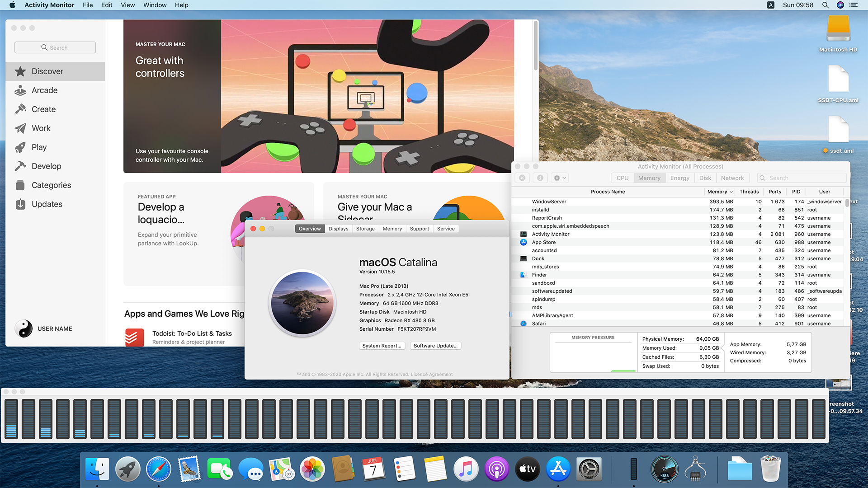Open Develop category in App Store sidebar

(x=55, y=166)
